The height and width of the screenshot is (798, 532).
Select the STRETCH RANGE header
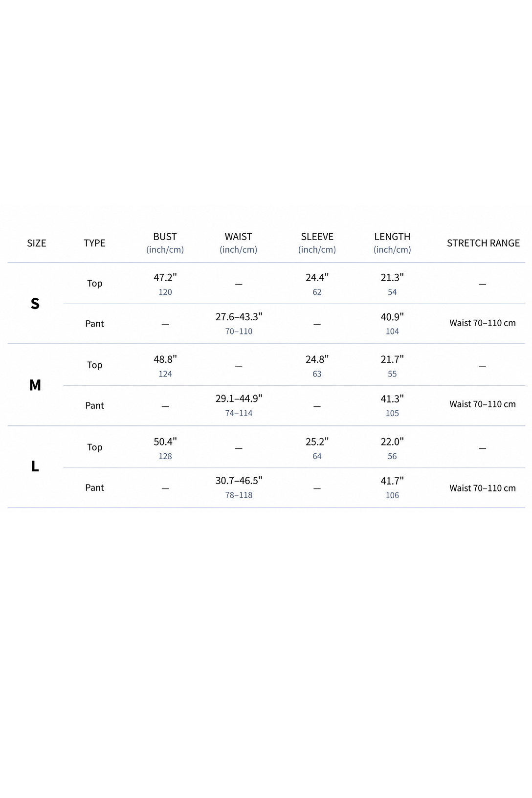pos(483,243)
